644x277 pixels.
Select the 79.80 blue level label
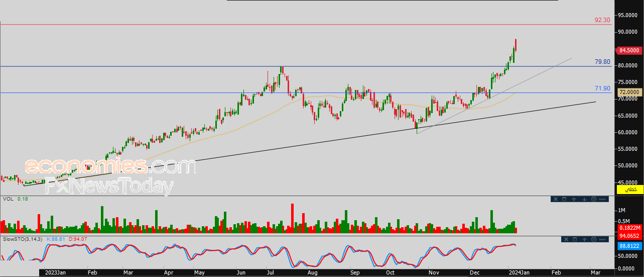tap(602, 62)
